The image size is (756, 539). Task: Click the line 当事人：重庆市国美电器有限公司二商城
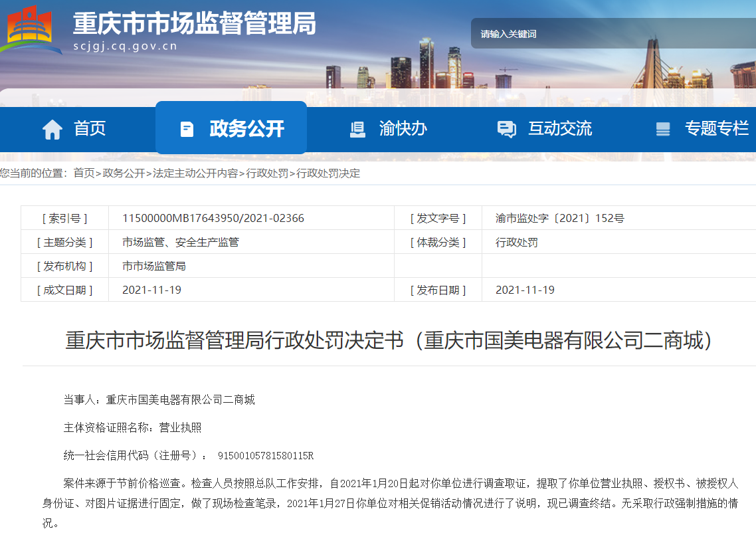(x=159, y=399)
